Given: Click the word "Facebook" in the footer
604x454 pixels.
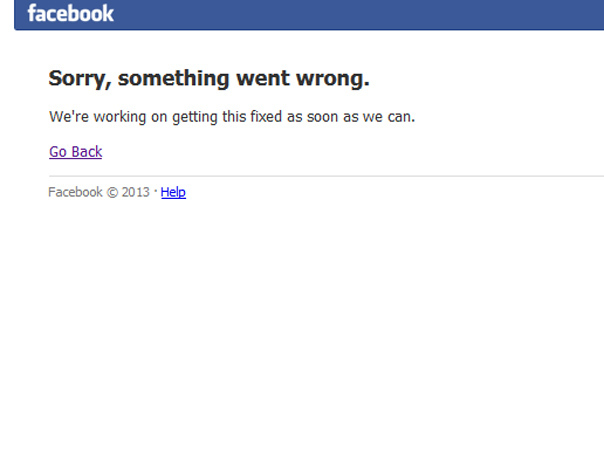Looking at the screenshot, I should 75,192.
